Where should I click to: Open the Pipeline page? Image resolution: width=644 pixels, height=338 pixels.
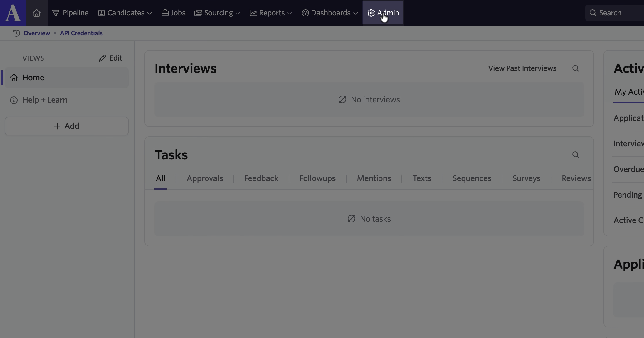point(70,13)
